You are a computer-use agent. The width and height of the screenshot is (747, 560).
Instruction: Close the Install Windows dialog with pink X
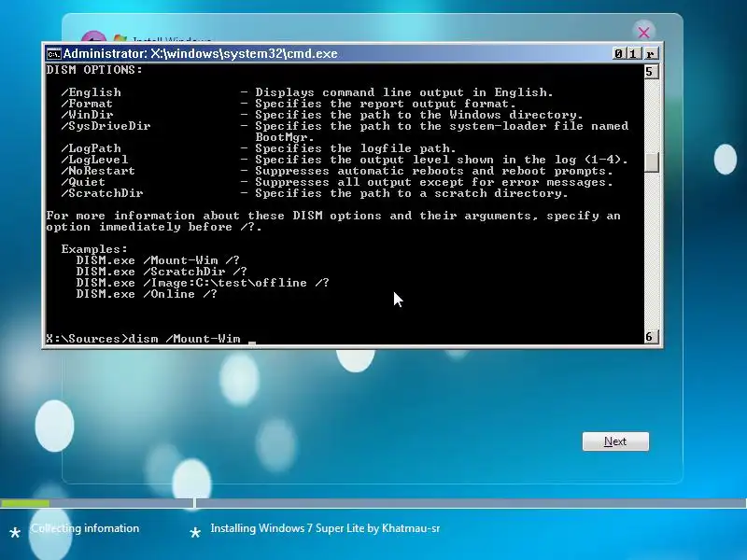click(643, 33)
